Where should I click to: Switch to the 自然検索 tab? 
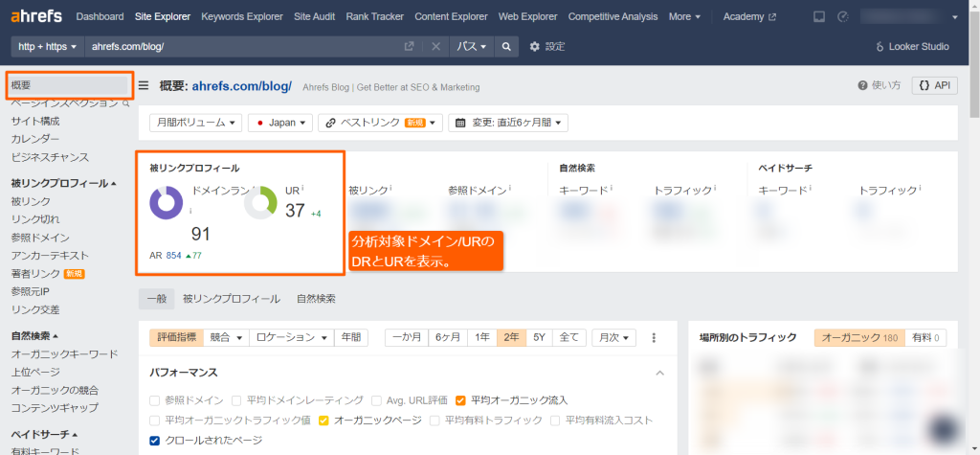coord(316,299)
